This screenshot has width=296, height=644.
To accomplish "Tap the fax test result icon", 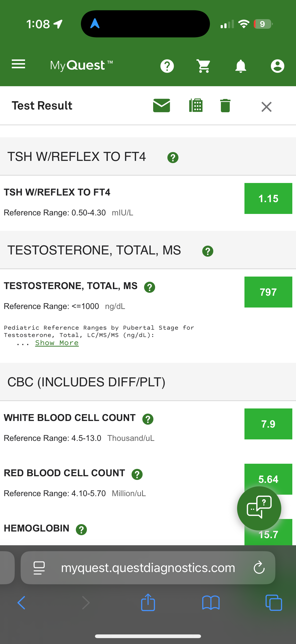I will pyautogui.click(x=196, y=106).
